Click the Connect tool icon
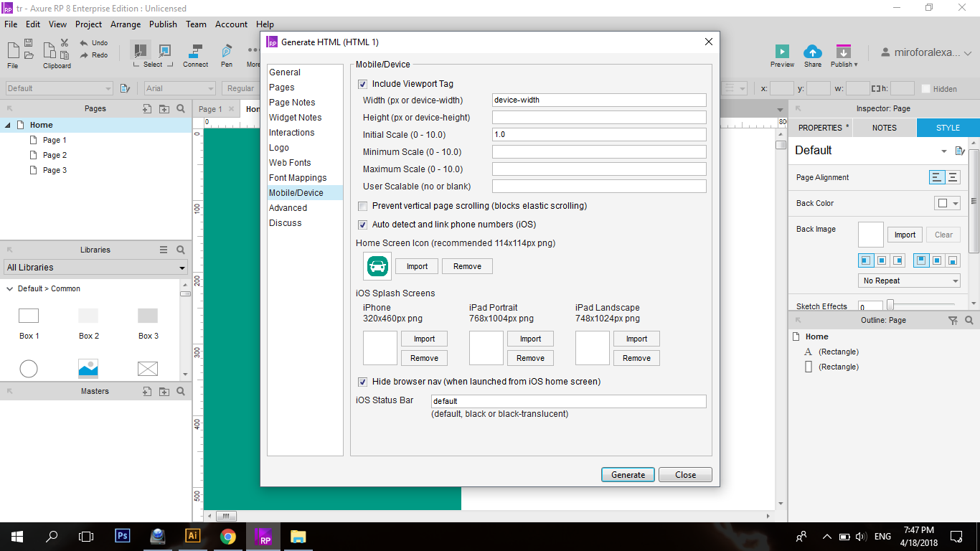The width and height of the screenshot is (980, 551). click(195, 50)
